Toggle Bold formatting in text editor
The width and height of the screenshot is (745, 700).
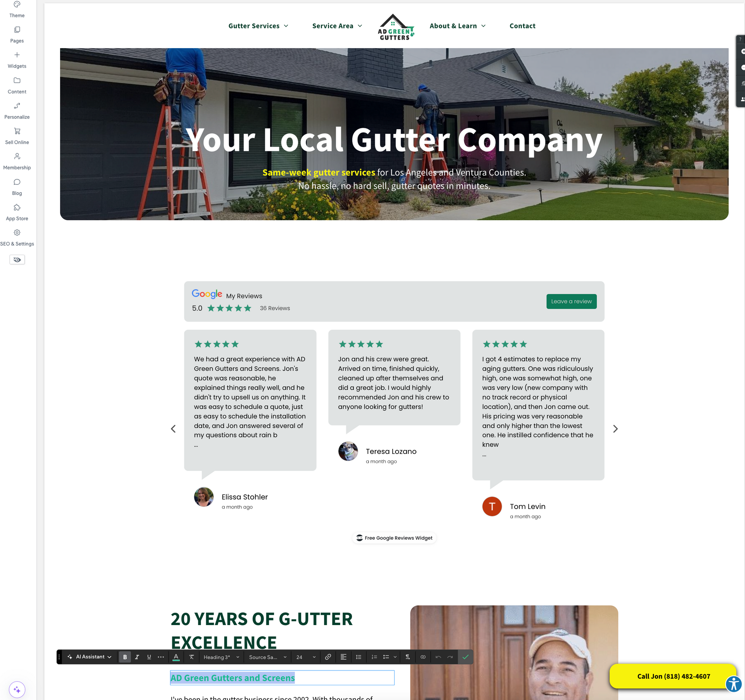[x=126, y=657]
